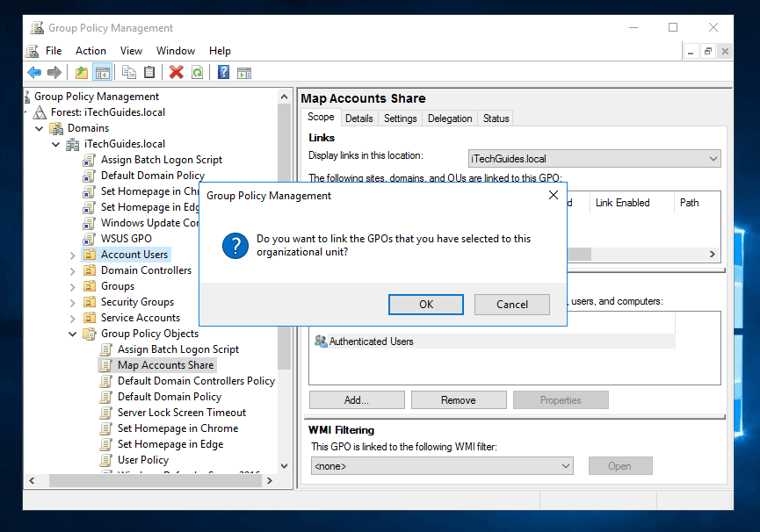Image resolution: width=760 pixels, height=532 pixels.
Task: Click the Add button under security filtering
Action: tap(356, 399)
